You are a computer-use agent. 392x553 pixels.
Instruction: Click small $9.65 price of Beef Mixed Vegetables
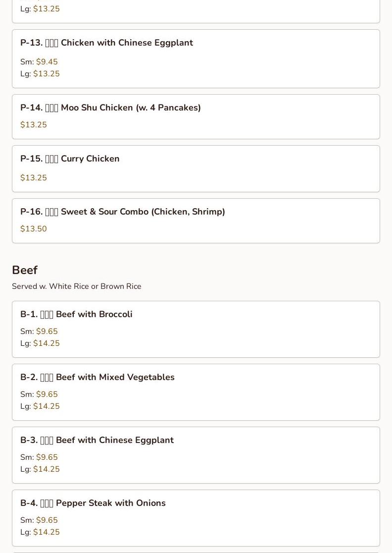coord(47,394)
